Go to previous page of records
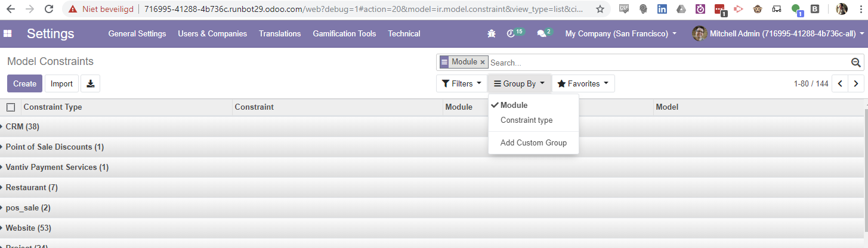 (840, 84)
